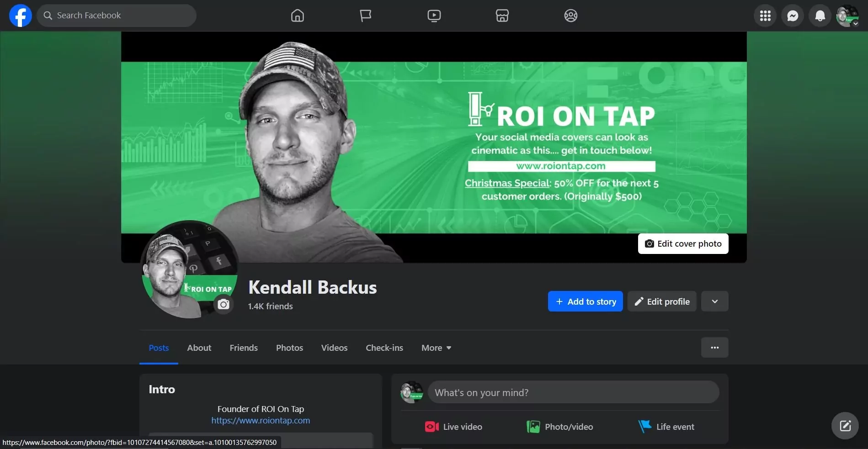Open the Groups icon
The height and width of the screenshot is (449, 868).
click(x=570, y=16)
